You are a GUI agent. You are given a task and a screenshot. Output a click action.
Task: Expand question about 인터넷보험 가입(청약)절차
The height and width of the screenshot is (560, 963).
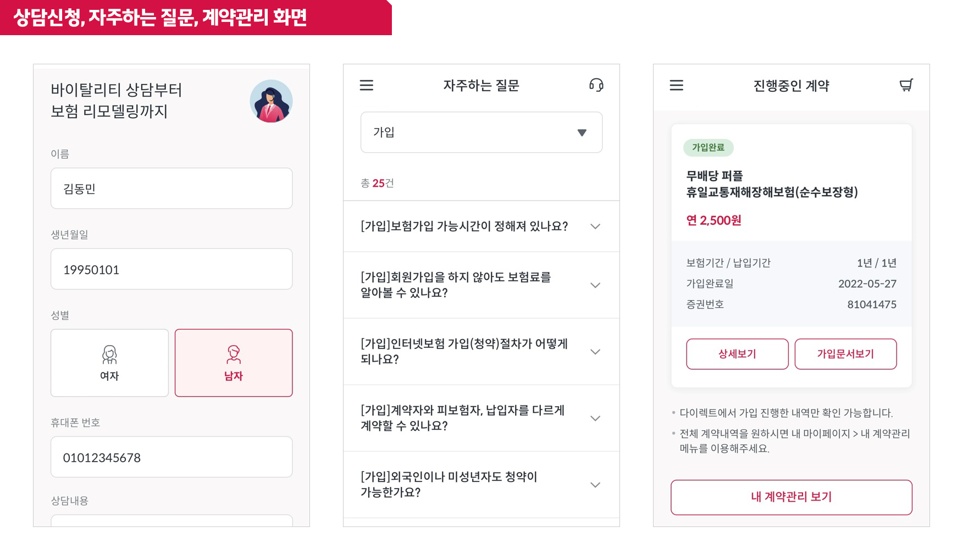481,352
